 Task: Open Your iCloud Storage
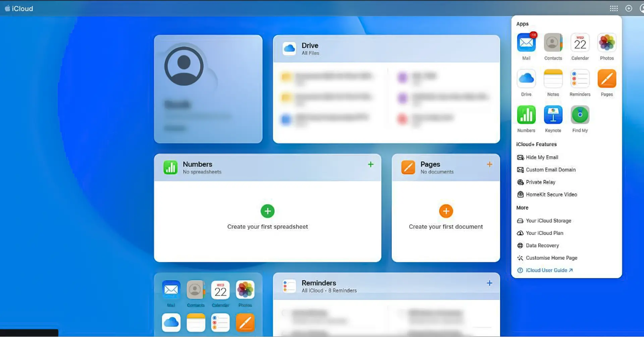(x=544, y=221)
